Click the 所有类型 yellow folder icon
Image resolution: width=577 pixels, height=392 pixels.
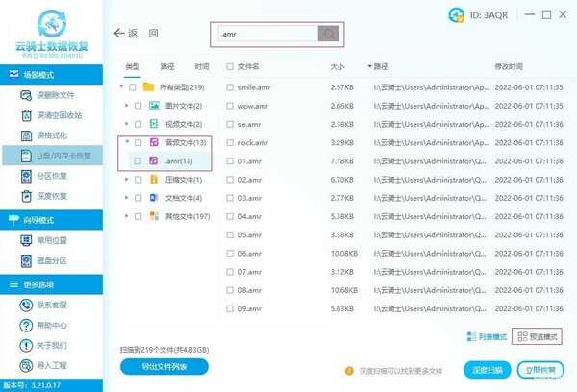[148, 87]
